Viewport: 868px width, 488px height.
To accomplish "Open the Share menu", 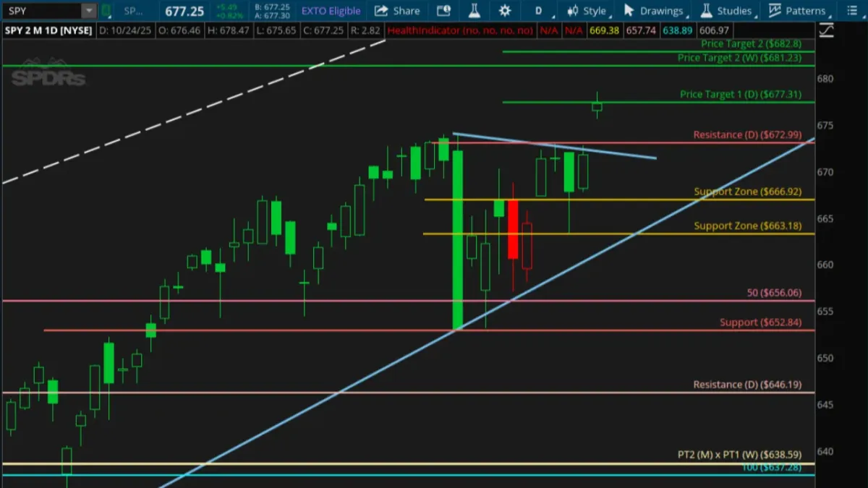I will coord(397,11).
